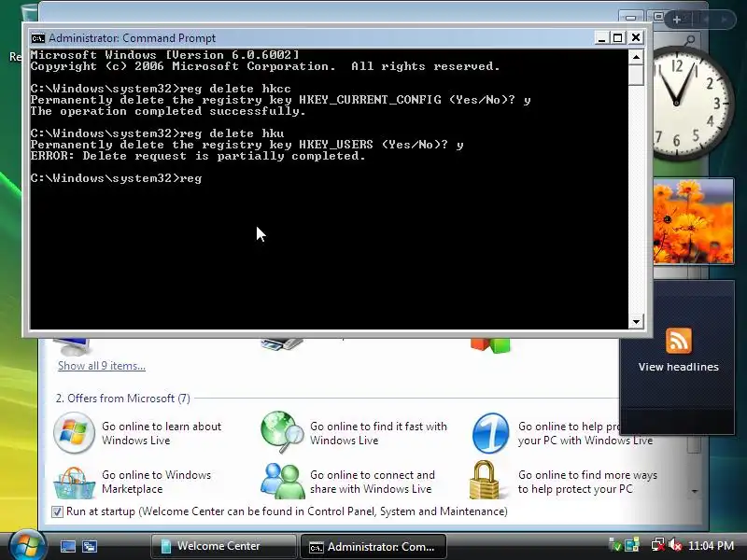The image size is (747, 560).
Task: Open the Show all 9 items link
Action: (x=102, y=366)
